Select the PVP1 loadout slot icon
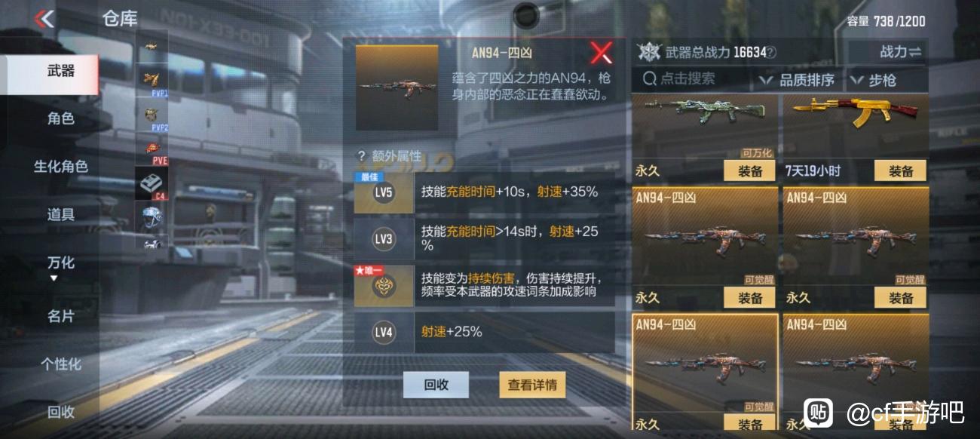 pos(152,81)
